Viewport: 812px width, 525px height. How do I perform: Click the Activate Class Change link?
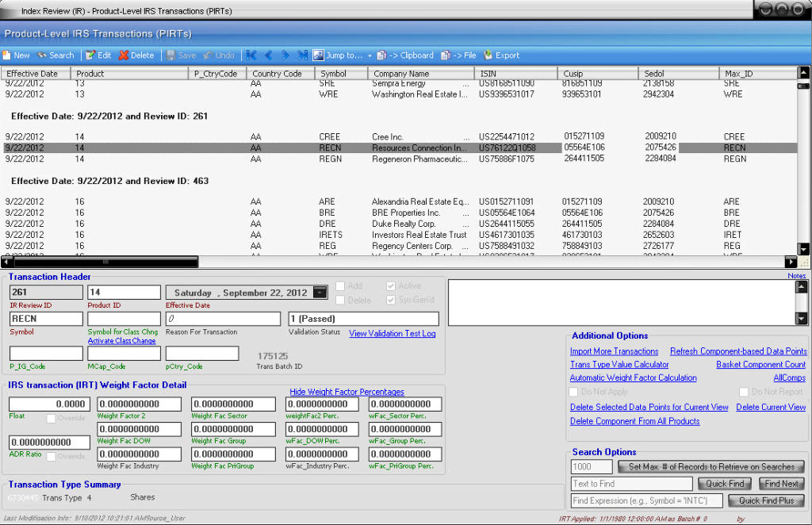(x=121, y=341)
